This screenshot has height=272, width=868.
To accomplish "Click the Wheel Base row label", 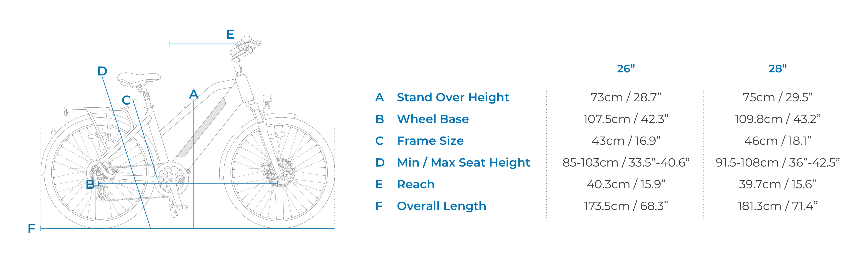I will click(x=433, y=119).
